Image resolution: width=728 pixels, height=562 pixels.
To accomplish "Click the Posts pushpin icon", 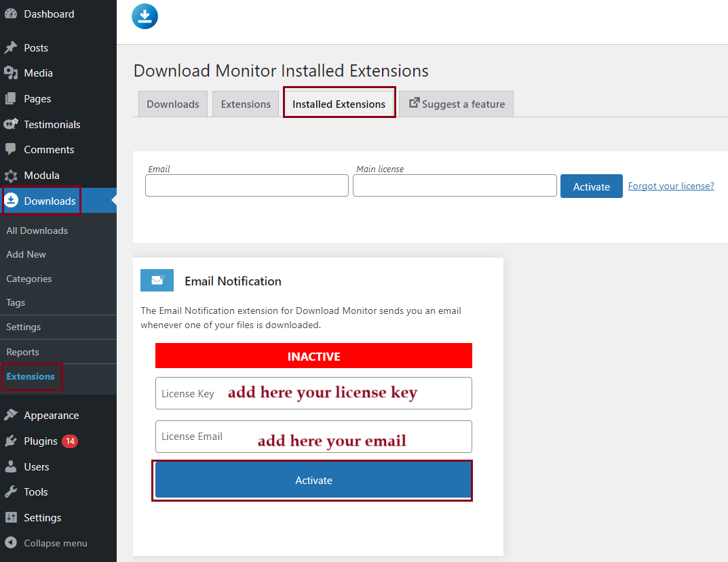I will coord(11,48).
